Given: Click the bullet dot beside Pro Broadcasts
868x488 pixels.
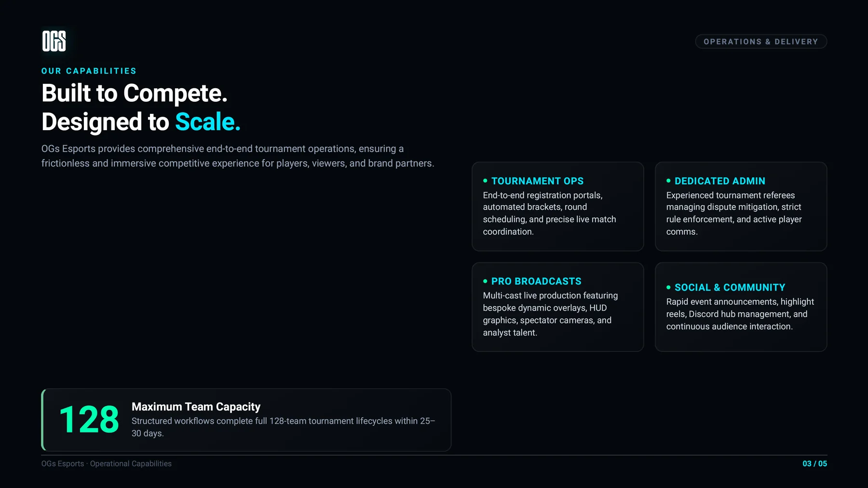Looking at the screenshot, I should pyautogui.click(x=485, y=281).
